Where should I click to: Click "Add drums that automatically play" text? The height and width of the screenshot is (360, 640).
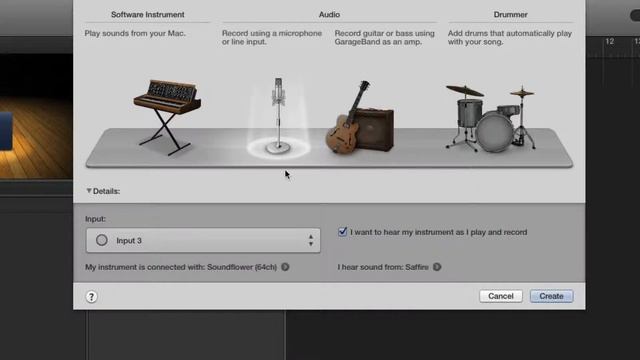click(510, 38)
